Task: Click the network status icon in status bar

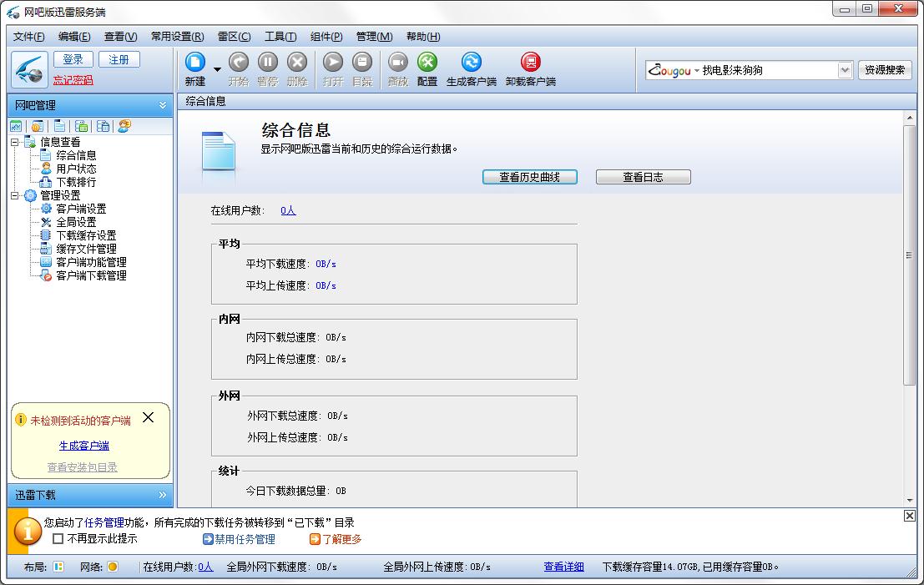Action: pyautogui.click(x=112, y=567)
